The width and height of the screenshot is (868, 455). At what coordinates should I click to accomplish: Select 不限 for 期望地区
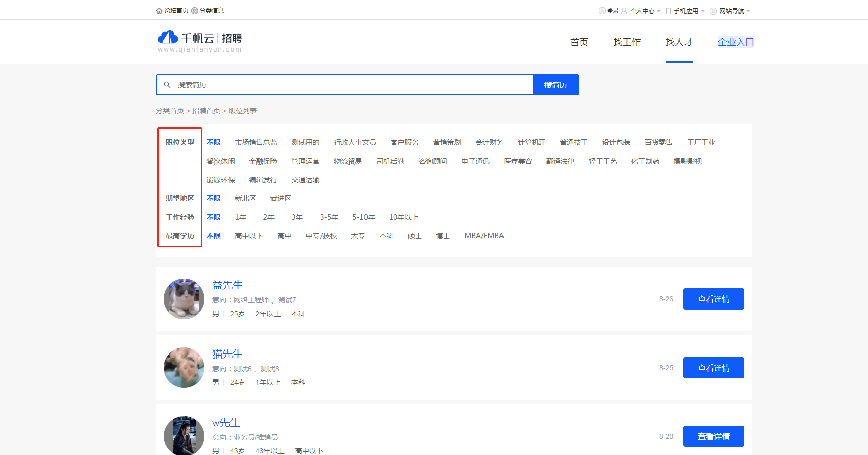214,198
